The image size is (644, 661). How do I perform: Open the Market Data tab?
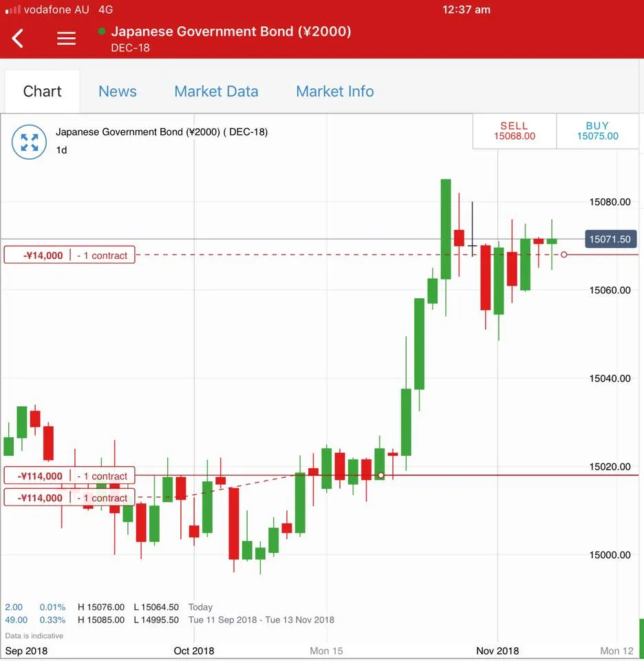[216, 92]
